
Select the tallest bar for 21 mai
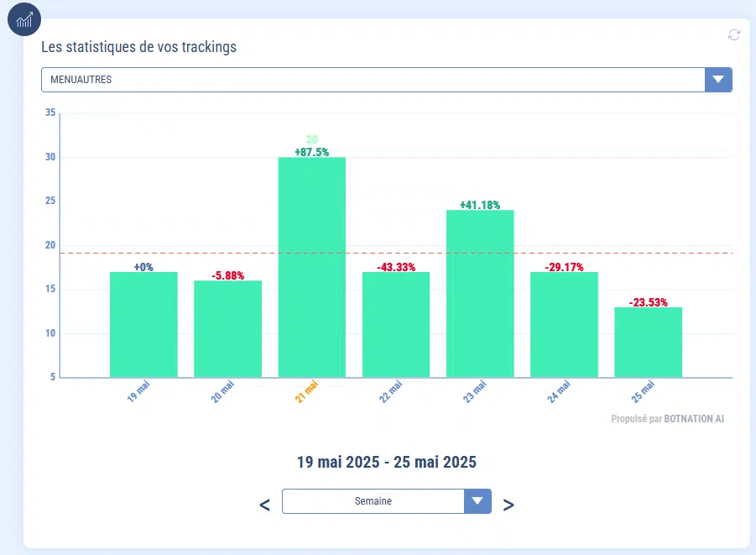tap(311, 267)
